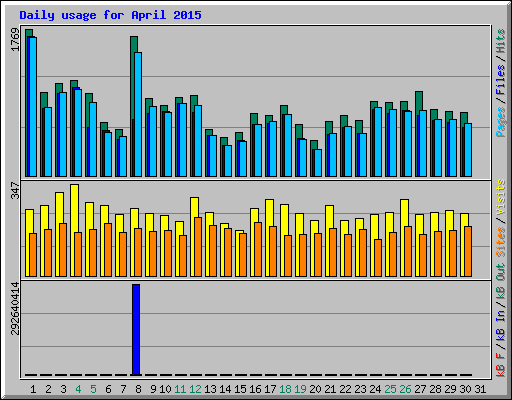Click the 'Visits' legend label
This screenshot has height=400, width=512.
pyautogui.click(x=500, y=197)
